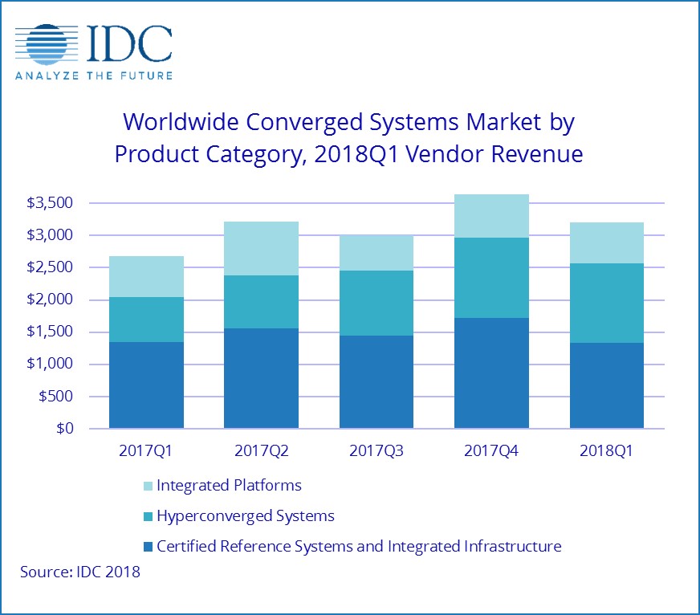Click the Certified Reference Systems legend color square

click(146, 548)
